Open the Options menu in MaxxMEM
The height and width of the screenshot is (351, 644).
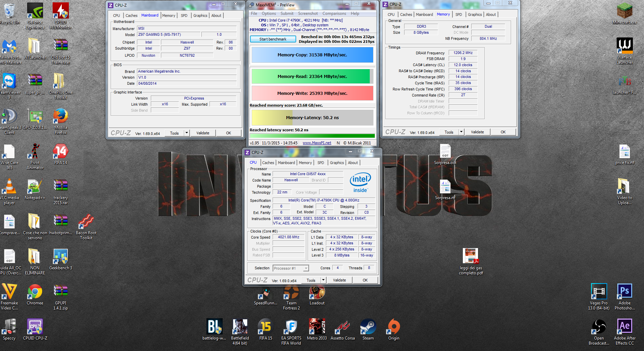[x=269, y=13]
